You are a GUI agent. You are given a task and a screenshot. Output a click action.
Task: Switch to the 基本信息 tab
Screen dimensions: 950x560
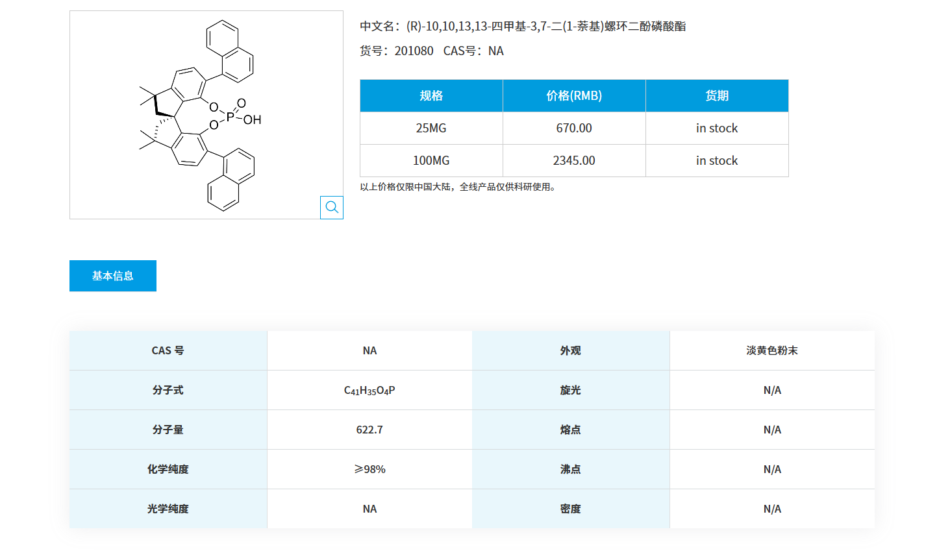pyautogui.click(x=112, y=275)
